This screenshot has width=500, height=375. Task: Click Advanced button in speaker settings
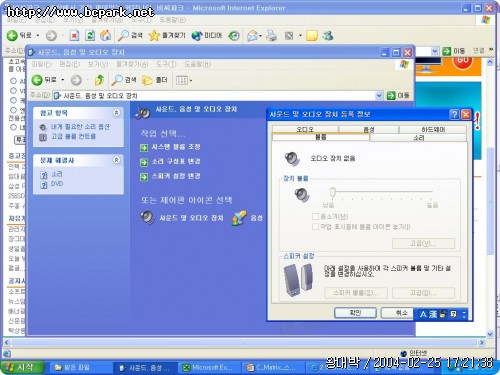pyautogui.click(x=423, y=293)
